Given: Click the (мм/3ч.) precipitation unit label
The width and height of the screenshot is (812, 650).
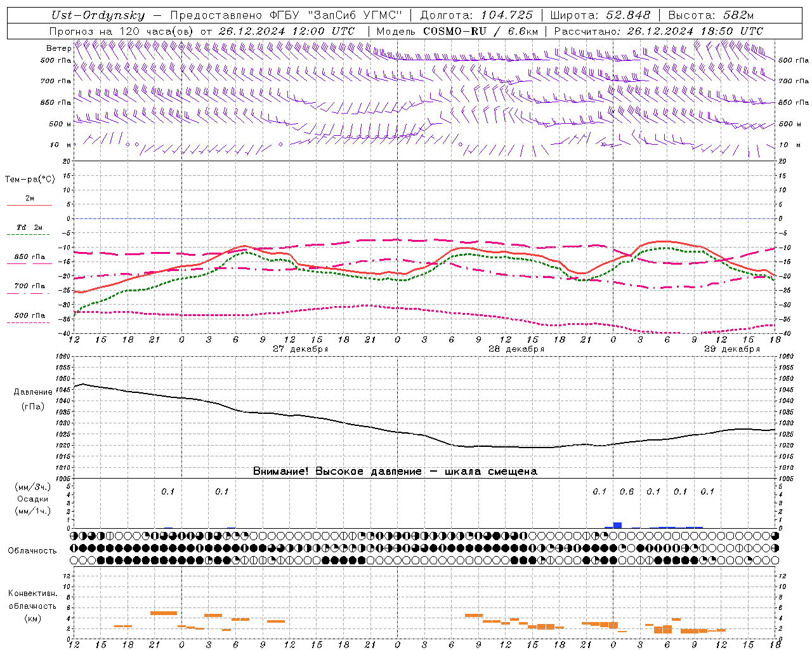Looking at the screenshot, I should [32, 487].
